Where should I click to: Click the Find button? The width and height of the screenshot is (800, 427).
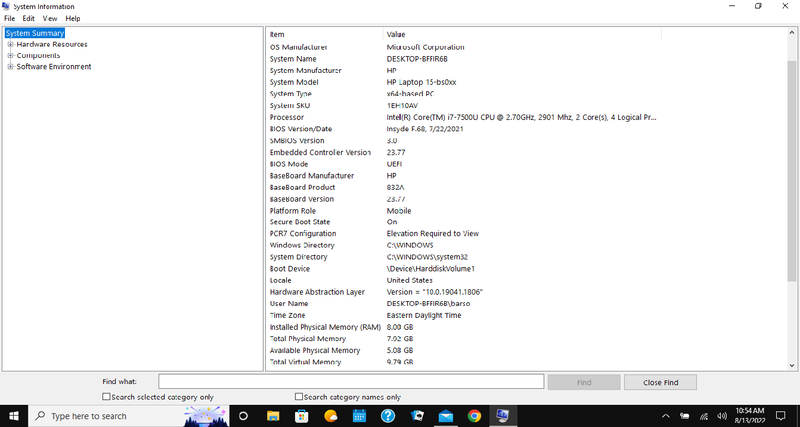point(584,382)
